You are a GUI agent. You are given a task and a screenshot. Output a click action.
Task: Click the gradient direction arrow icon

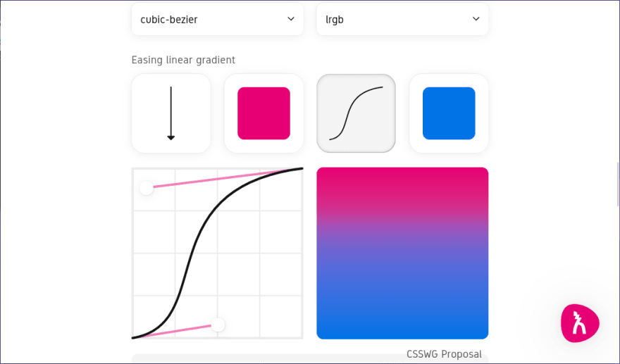[171, 113]
